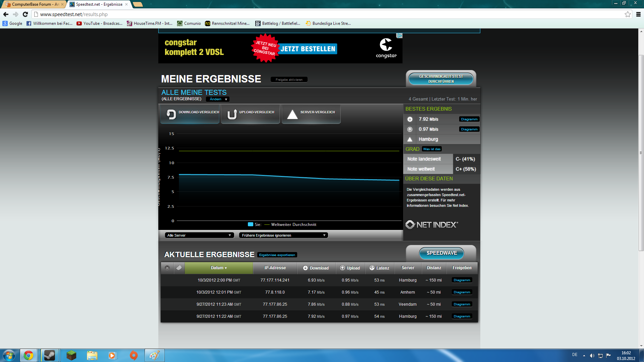Open Steam from the taskbar

[50, 355]
